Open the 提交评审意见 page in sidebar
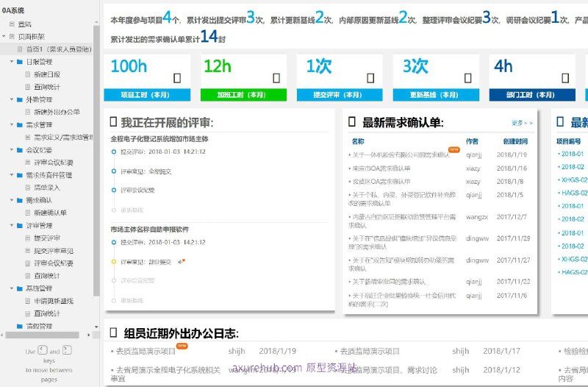The image size is (588, 387). 53,250
